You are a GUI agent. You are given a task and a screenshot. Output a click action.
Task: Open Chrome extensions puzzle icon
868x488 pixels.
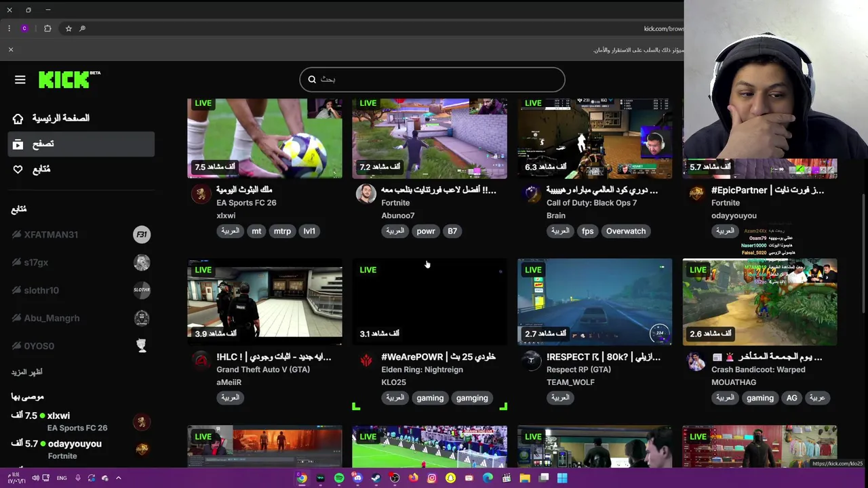(x=47, y=28)
